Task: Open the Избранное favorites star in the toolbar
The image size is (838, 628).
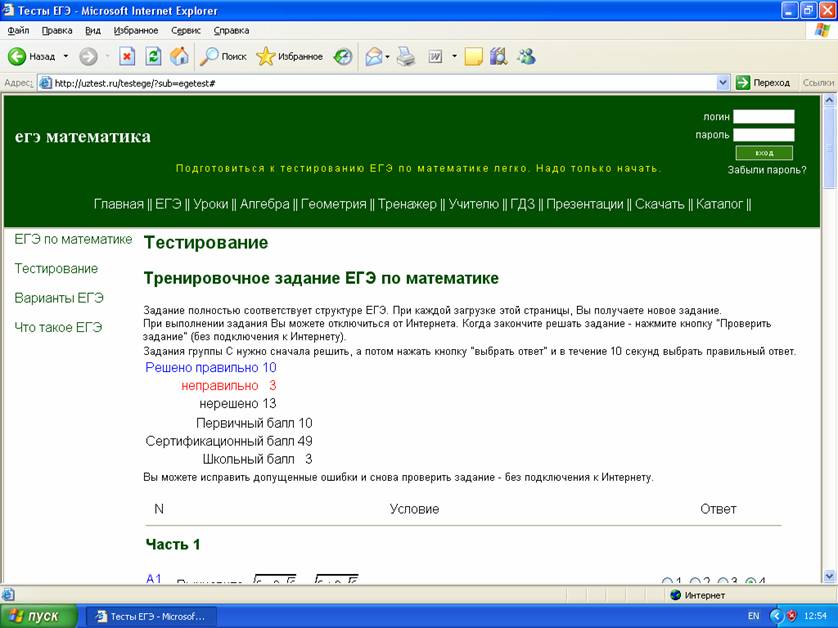Action: (x=289, y=56)
